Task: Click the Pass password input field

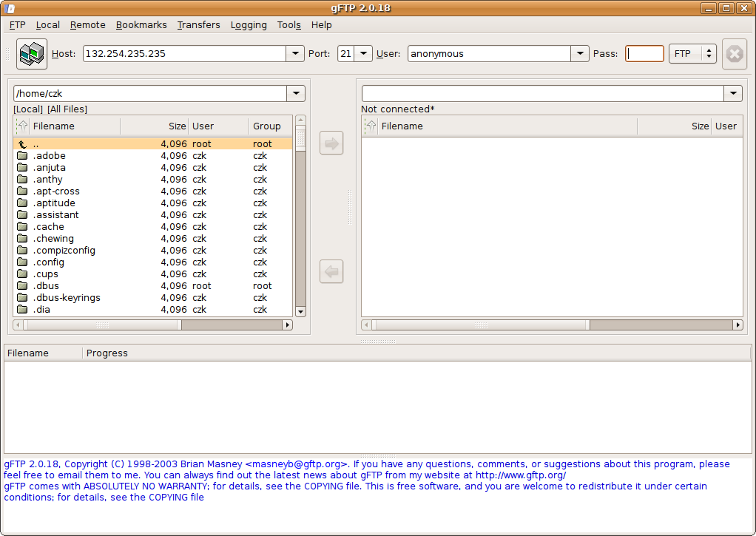Action: pyautogui.click(x=644, y=53)
